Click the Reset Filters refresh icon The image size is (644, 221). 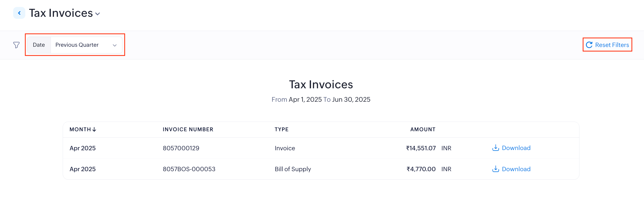pyautogui.click(x=589, y=45)
